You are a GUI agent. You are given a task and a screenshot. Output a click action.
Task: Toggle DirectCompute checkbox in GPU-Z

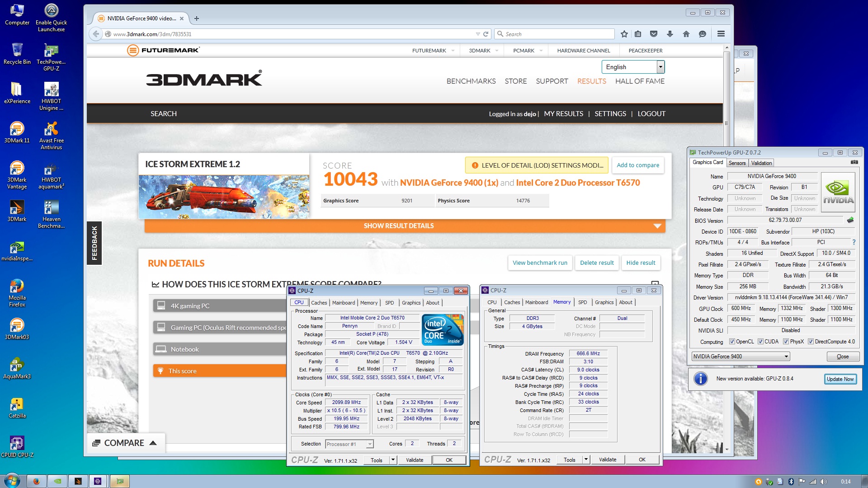click(811, 342)
